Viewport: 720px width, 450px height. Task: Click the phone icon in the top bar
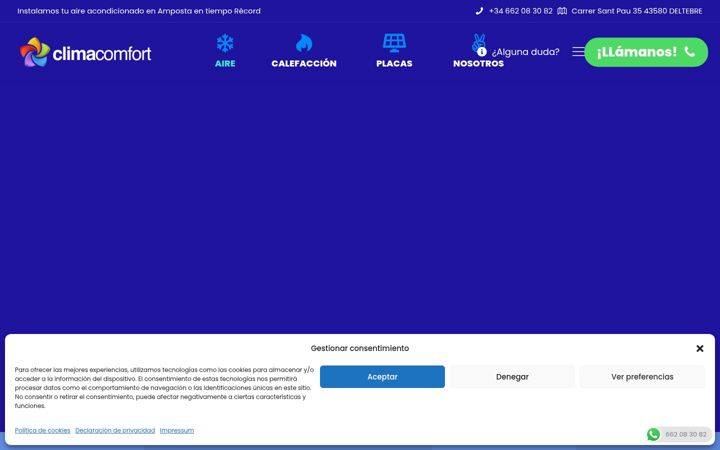(479, 11)
